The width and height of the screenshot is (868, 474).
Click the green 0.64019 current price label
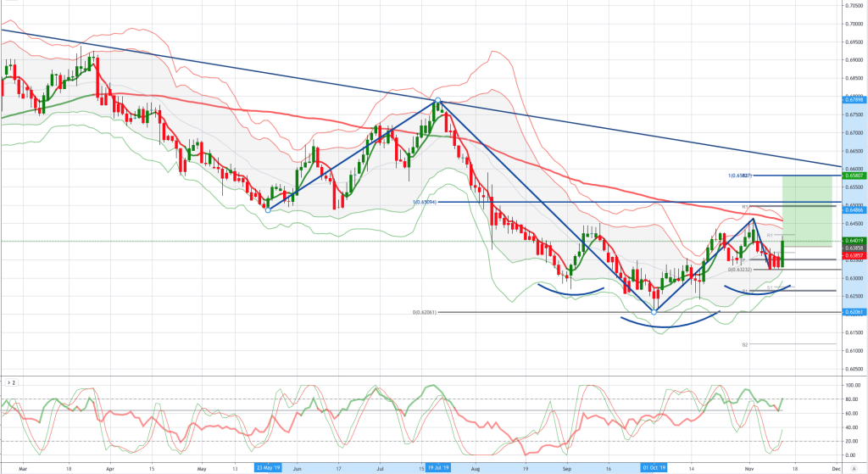click(854, 241)
